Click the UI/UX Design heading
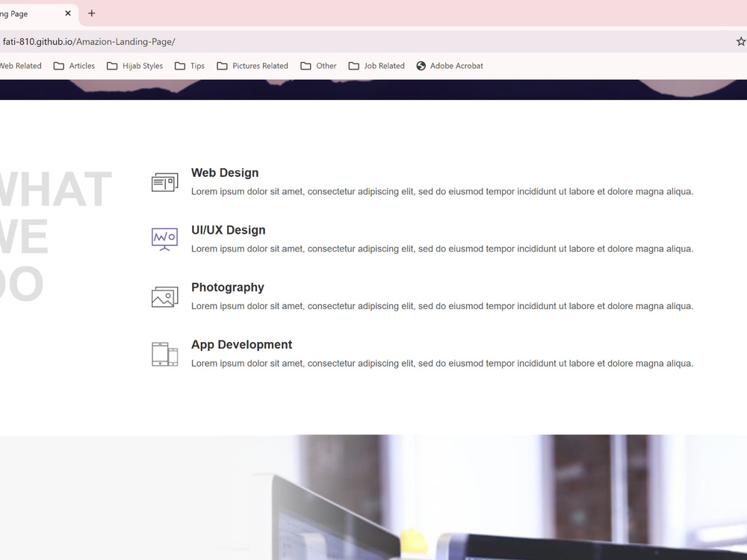This screenshot has height=560, width=747. [228, 230]
